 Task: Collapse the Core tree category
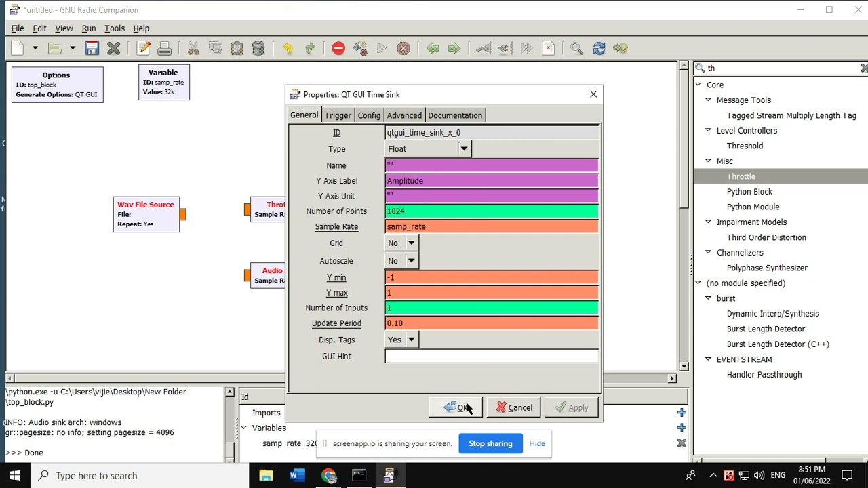click(698, 85)
